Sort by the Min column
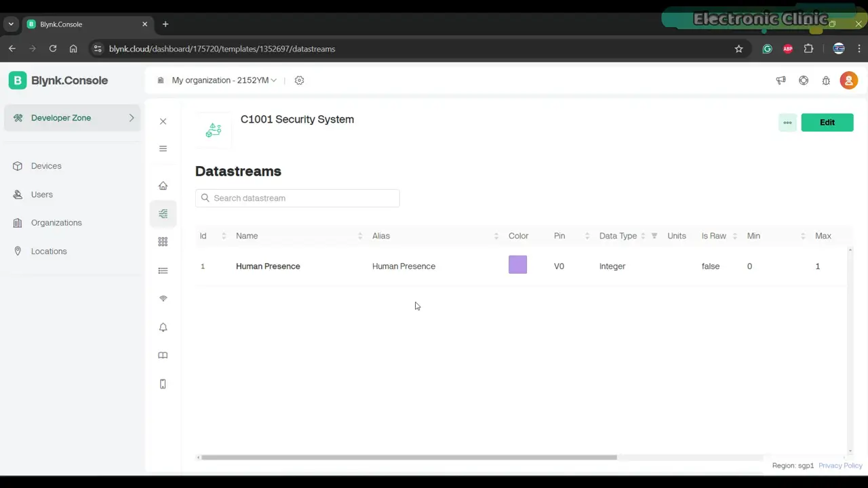This screenshot has height=488, width=868. point(803,236)
